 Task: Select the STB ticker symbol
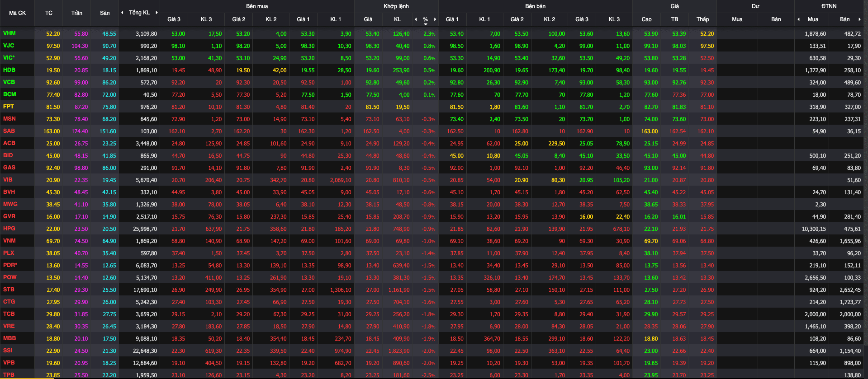tap(9, 290)
